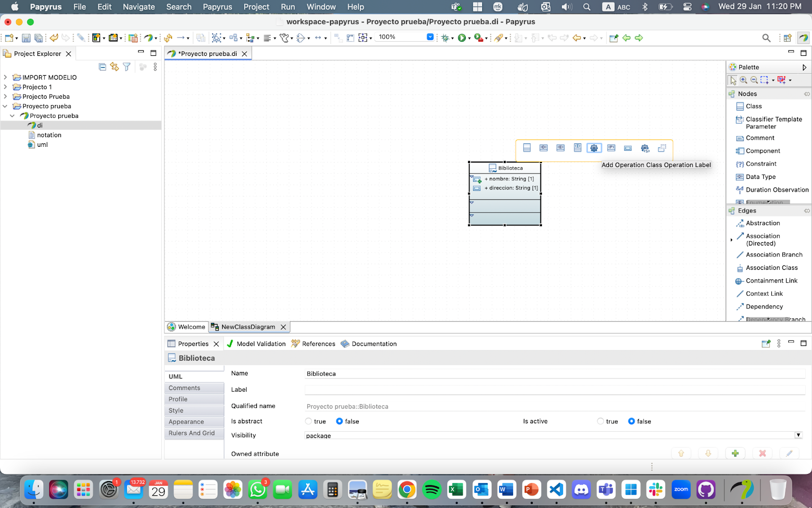Set Is abstract to true
Screen dimensions: 812x508
coord(309,421)
